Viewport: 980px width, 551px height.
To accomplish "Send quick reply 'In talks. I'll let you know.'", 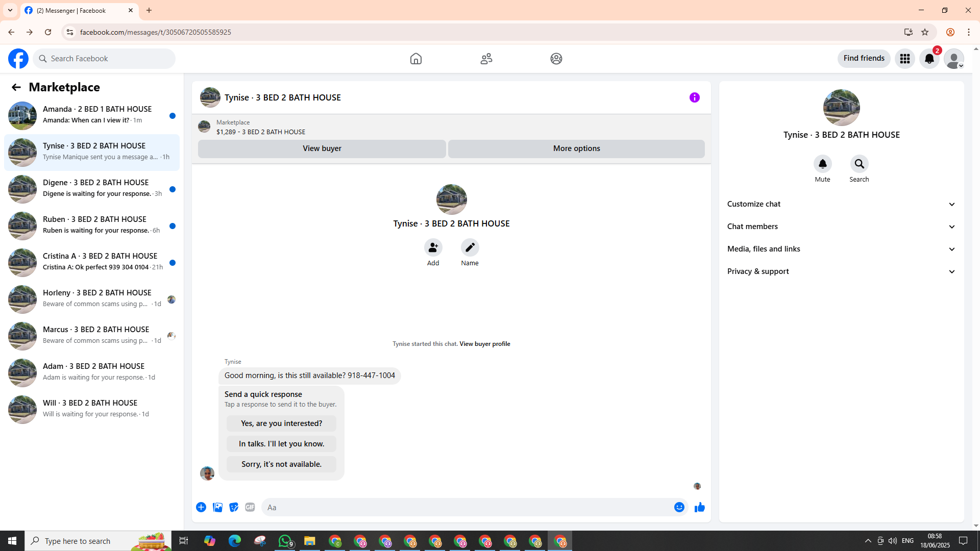I will (x=282, y=444).
